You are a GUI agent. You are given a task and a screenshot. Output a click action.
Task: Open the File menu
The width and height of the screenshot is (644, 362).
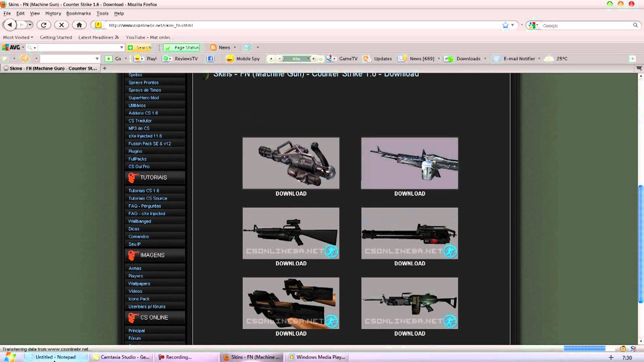(x=7, y=14)
